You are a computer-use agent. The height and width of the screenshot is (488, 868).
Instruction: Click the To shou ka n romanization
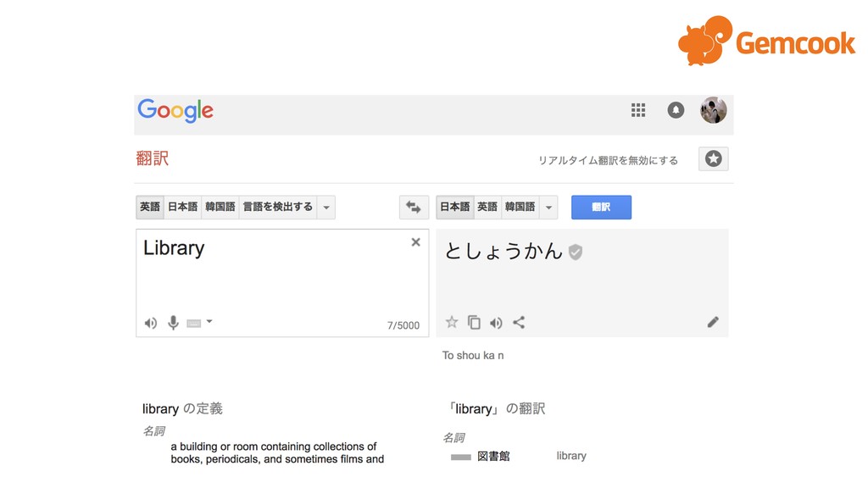(x=473, y=355)
